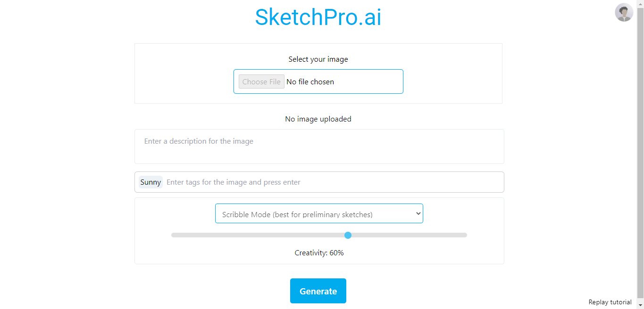644x309 pixels.
Task: Focus the image description text area
Action: point(319,146)
